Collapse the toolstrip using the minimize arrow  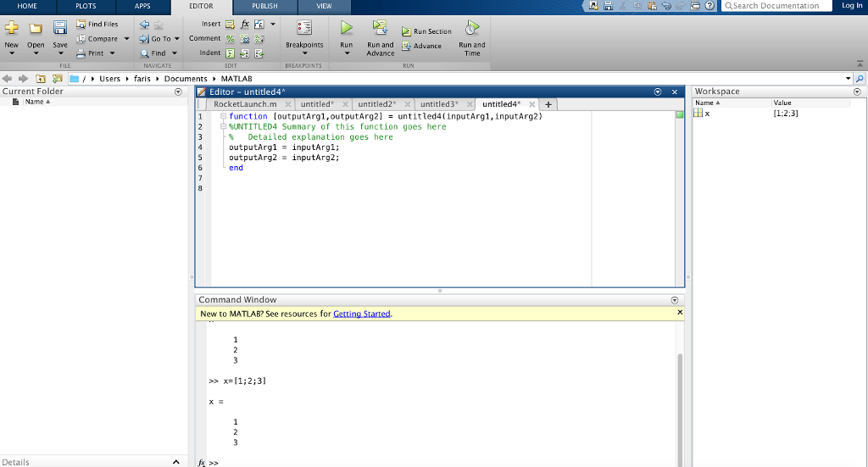pos(860,64)
